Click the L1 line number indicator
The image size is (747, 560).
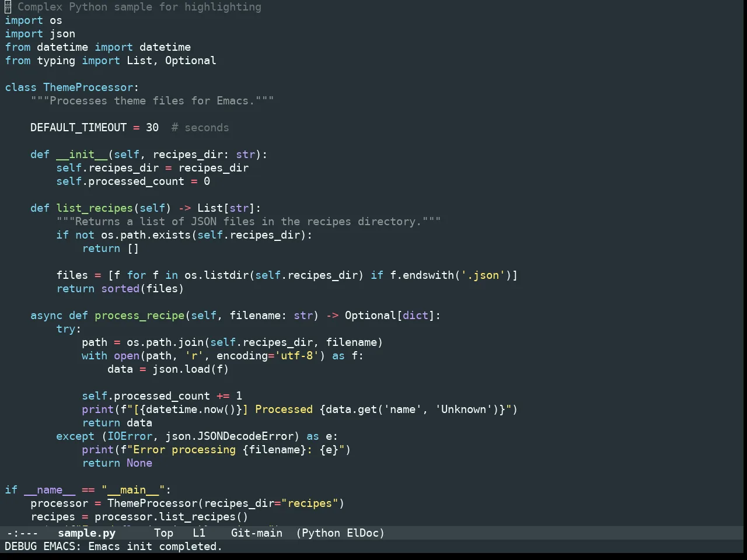coord(199,533)
